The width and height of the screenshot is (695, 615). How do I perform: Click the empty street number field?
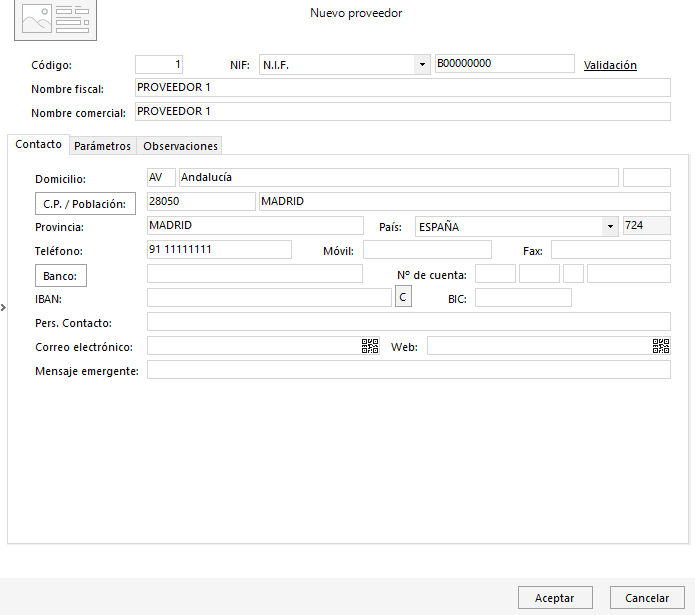[x=646, y=177]
